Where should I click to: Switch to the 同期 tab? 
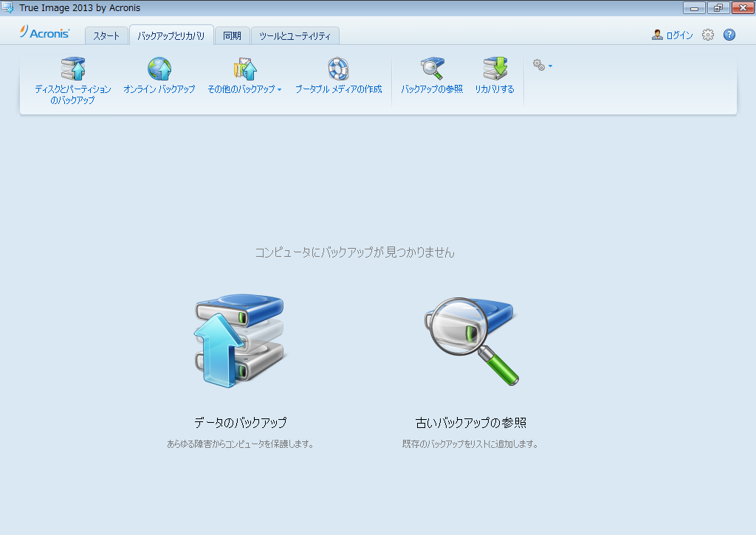[232, 35]
